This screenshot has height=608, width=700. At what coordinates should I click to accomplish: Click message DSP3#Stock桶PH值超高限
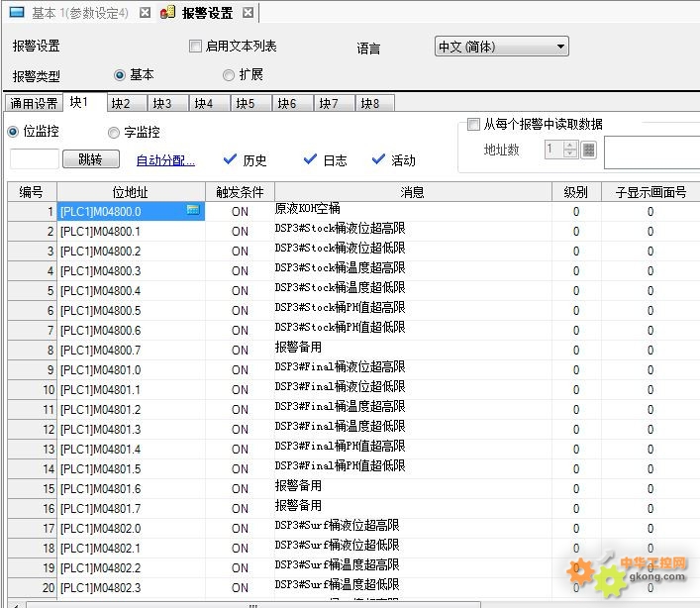pos(341,308)
